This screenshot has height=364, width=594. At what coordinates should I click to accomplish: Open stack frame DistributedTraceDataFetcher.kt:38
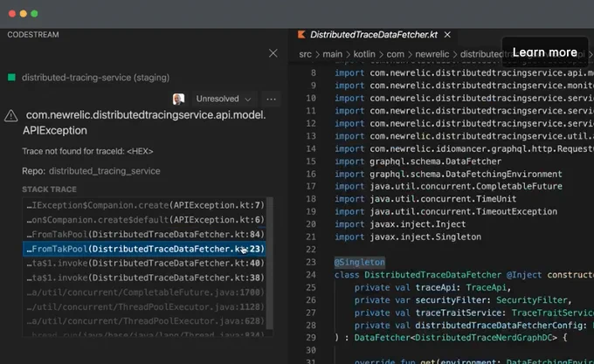pyautogui.click(x=146, y=278)
